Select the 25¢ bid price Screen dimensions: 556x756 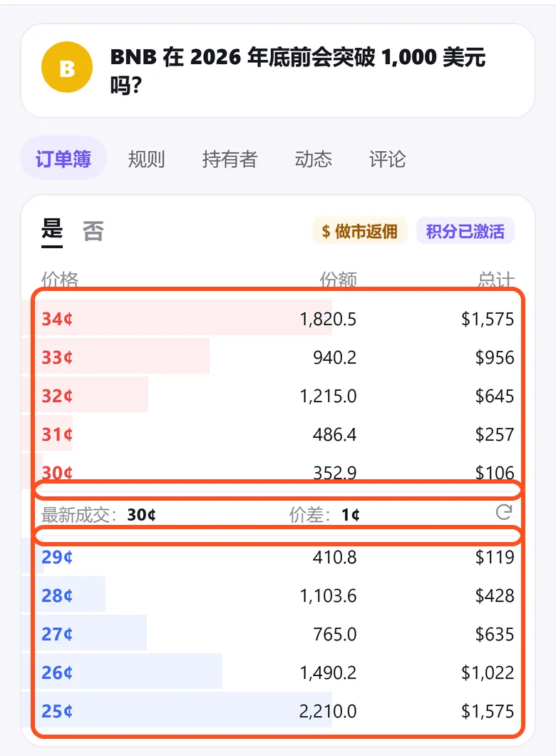(57, 711)
